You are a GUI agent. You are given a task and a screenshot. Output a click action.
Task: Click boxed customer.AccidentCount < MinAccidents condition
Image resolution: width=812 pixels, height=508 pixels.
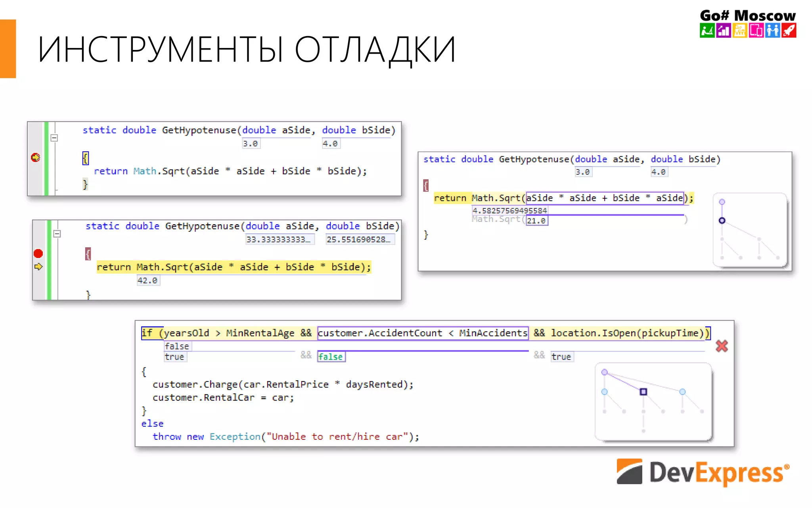[423, 333]
